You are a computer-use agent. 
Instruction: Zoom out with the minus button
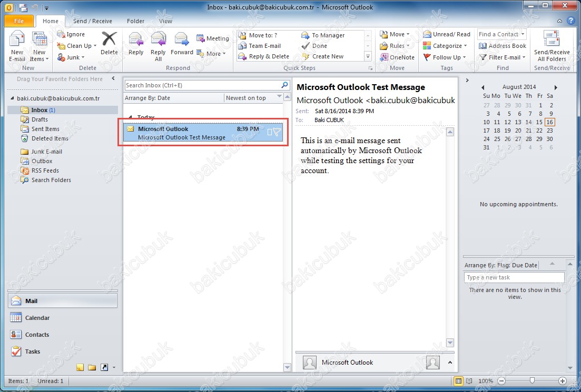pyautogui.click(x=501, y=381)
